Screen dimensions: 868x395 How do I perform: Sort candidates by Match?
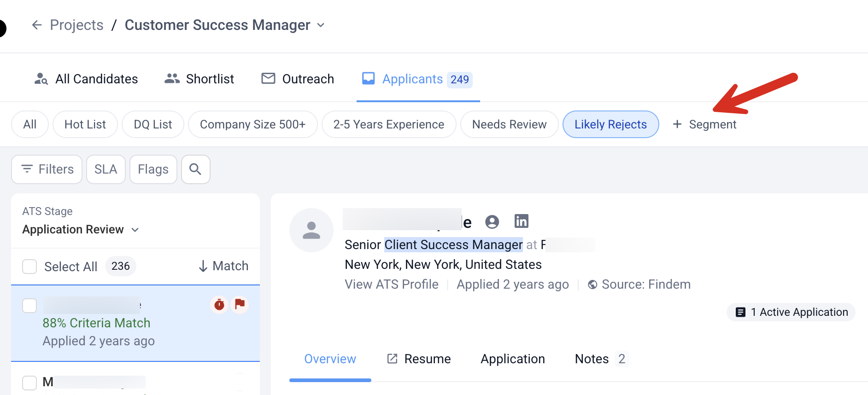223,266
